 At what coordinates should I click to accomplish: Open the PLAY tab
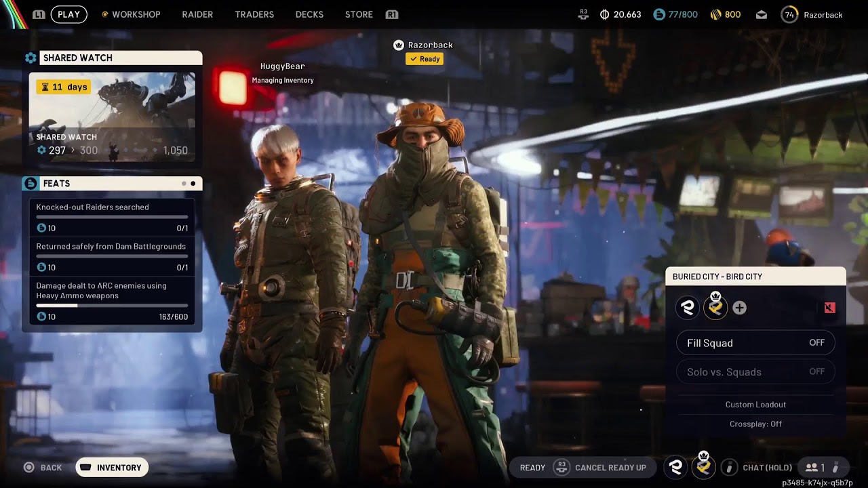click(x=68, y=14)
